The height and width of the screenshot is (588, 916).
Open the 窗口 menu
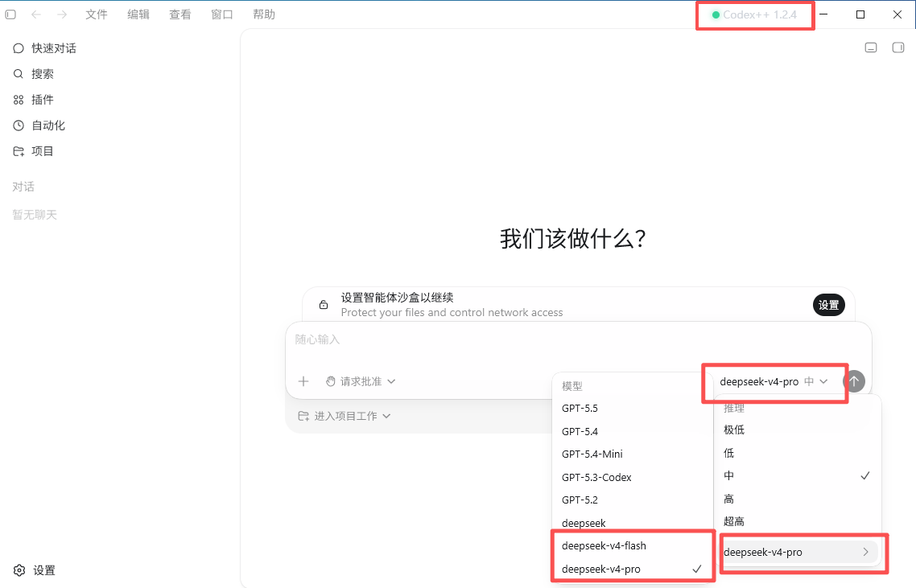(x=222, y=14)
